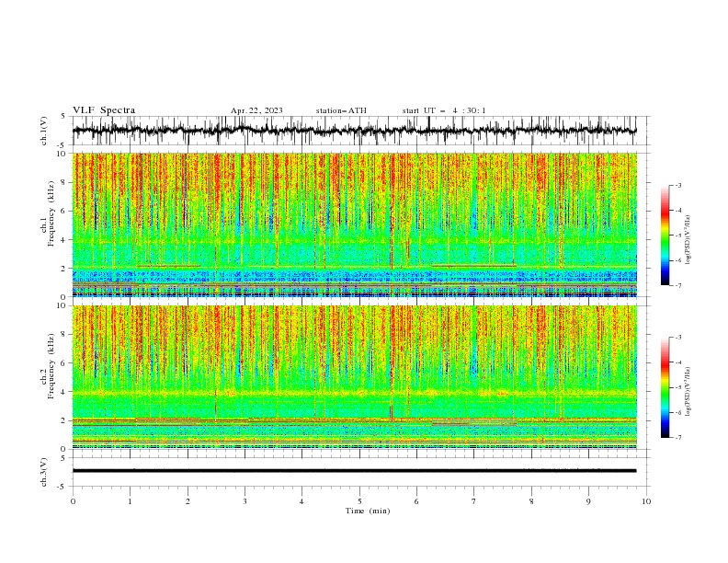Click the "ch.1(V)" waveform axis label
728x563 pixels.
(x=44, y=131)
